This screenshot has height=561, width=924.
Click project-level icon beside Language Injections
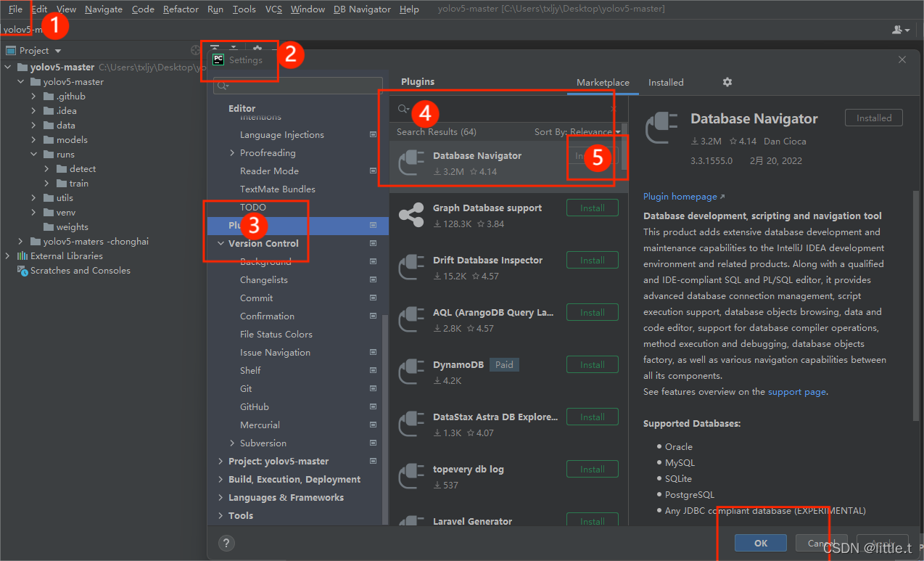[374, 135]
